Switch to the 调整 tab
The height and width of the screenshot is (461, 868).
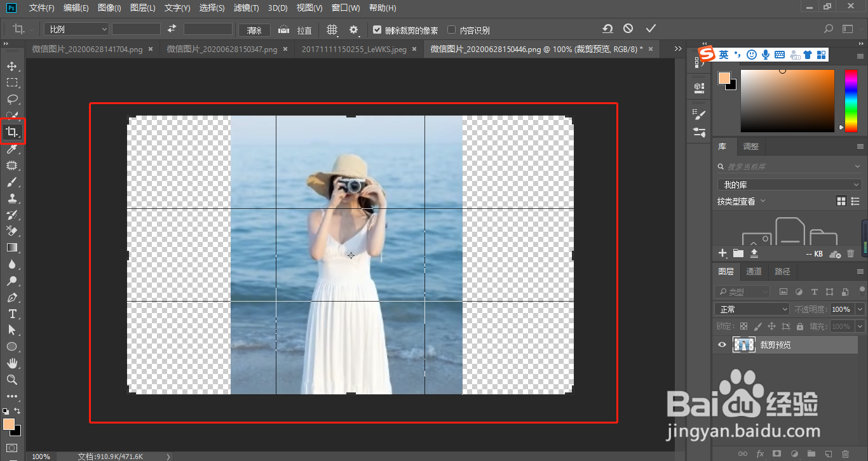coord(751,146)
